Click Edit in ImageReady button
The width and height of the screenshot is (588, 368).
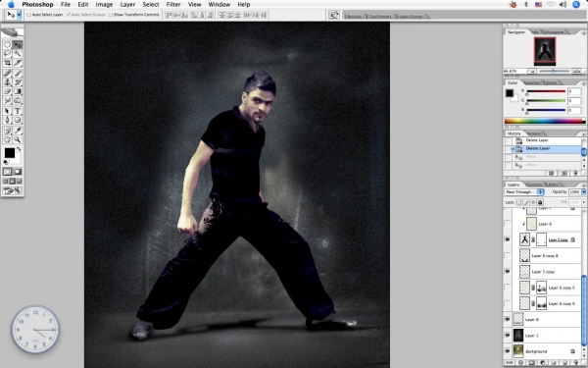(13, 190)
